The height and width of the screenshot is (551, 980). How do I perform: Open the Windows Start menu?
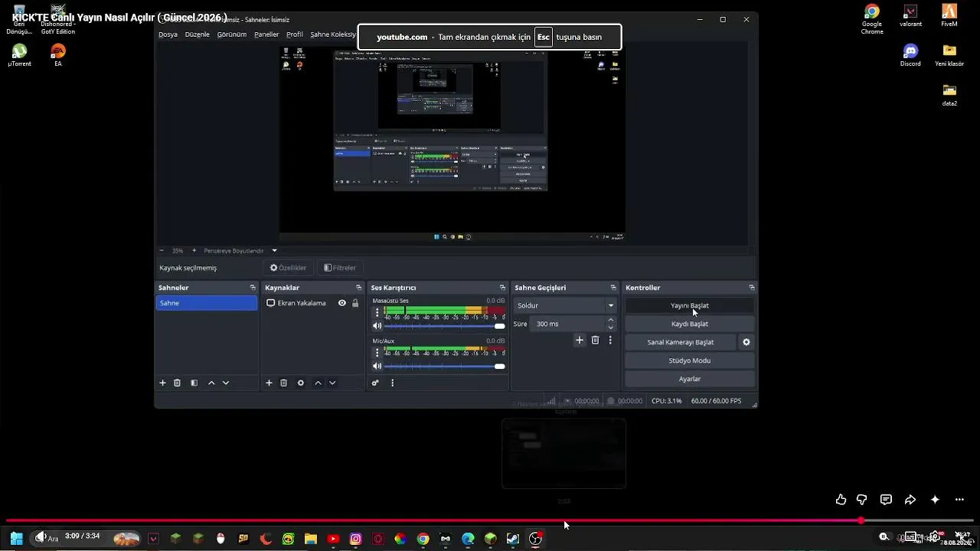[x=16, y=539]
